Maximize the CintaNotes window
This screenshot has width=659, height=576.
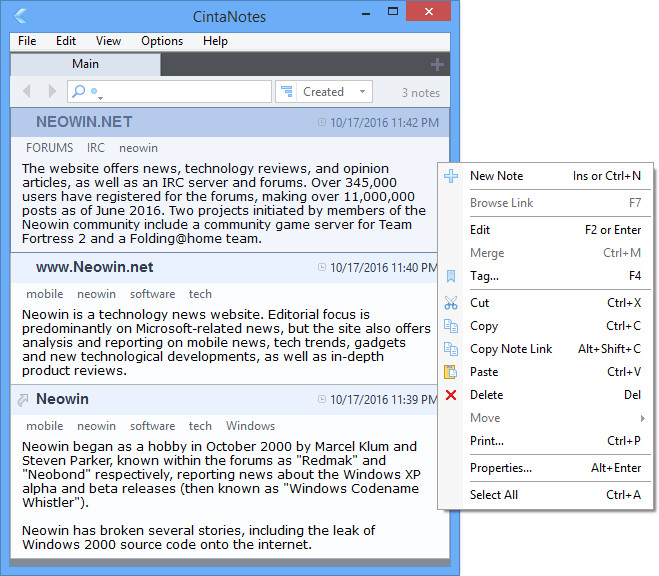[x=393, y=12]
